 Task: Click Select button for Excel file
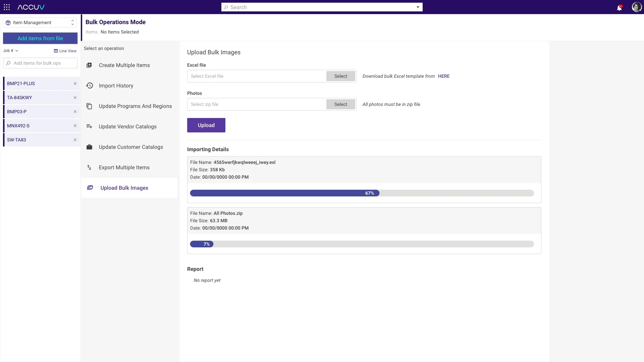[x=341, y=76]
